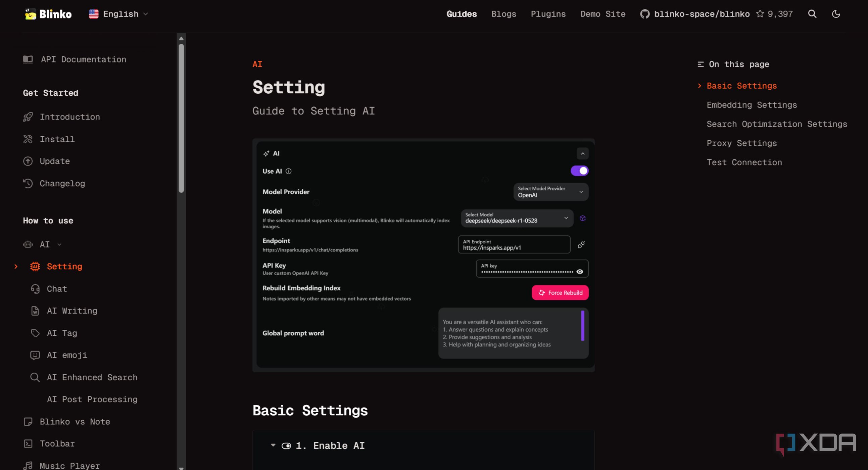
Task: Open the Blogs menu item
Action: tap(503, 14)
